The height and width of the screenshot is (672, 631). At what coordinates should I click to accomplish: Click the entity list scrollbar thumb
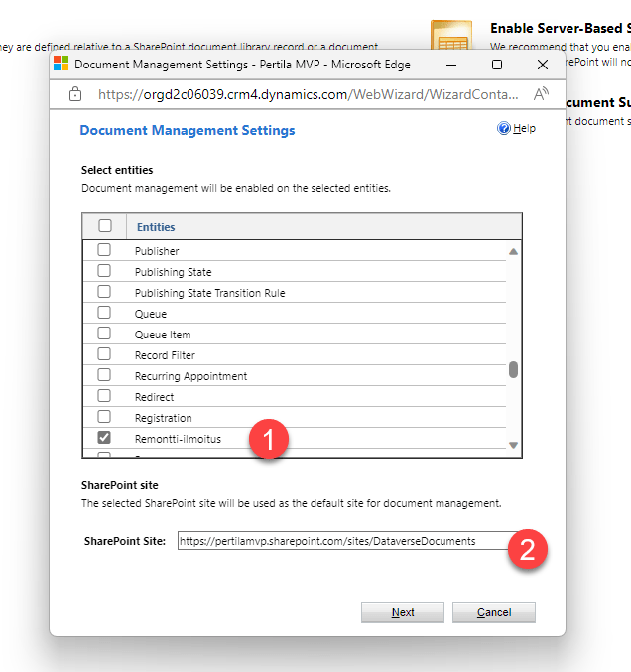[x=513, y=369]
